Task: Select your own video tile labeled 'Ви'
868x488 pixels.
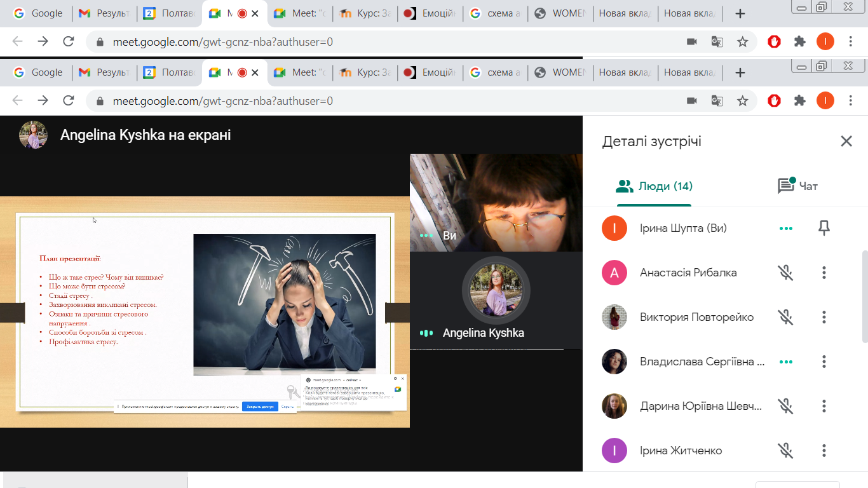Action: coord(496,203)
